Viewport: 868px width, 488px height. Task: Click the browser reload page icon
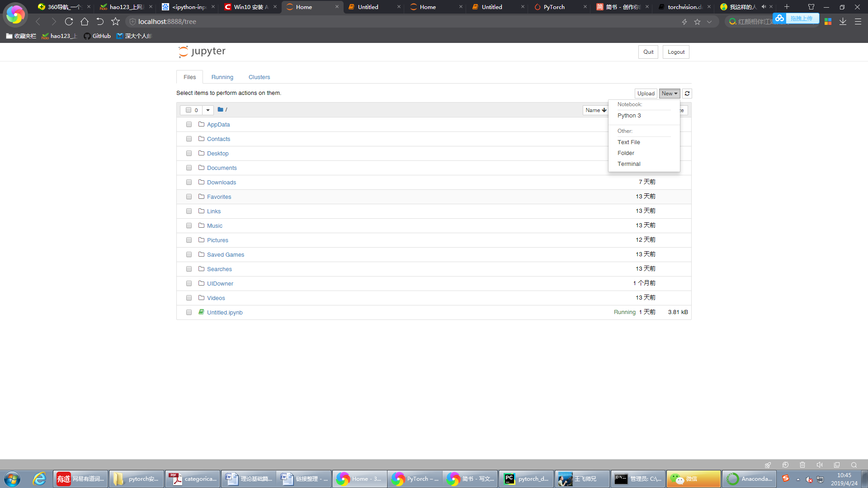click(x=69, y=22)
